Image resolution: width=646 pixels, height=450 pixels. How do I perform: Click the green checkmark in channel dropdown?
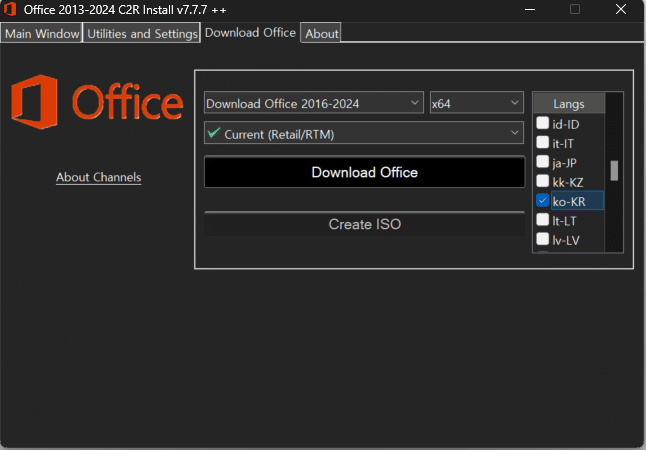(x=214, y=133)
